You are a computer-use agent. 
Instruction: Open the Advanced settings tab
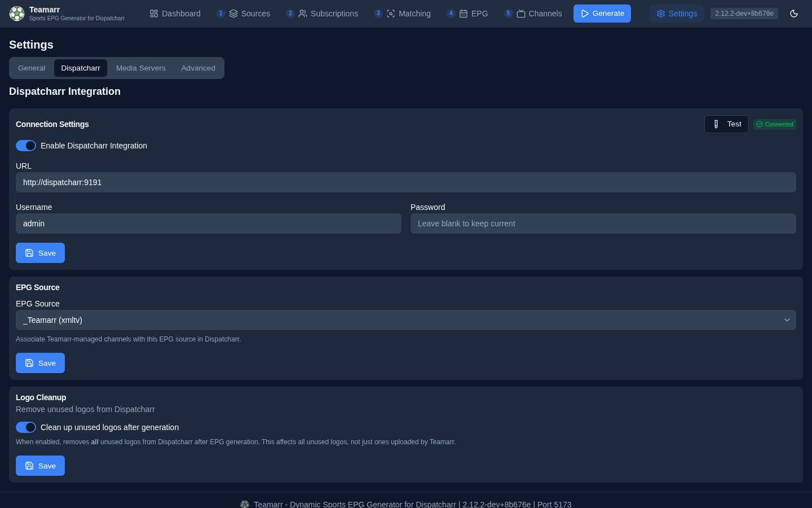[198, 68]
